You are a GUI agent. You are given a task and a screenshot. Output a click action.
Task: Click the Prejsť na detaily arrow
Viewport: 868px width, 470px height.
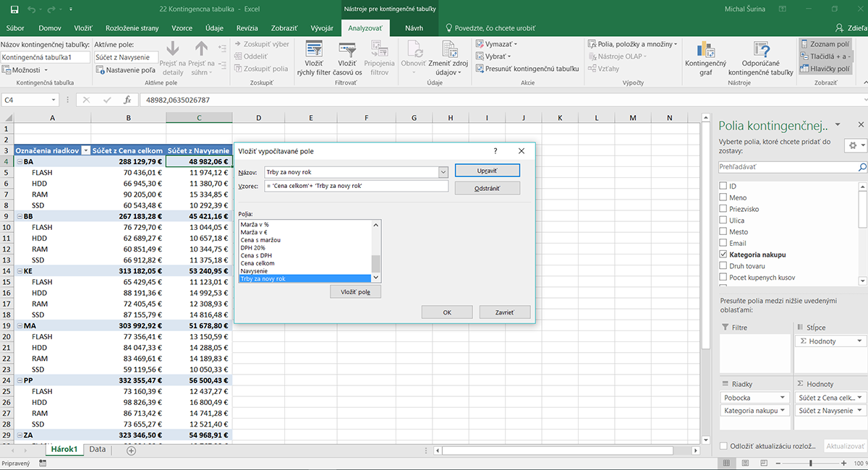point(173,49)
